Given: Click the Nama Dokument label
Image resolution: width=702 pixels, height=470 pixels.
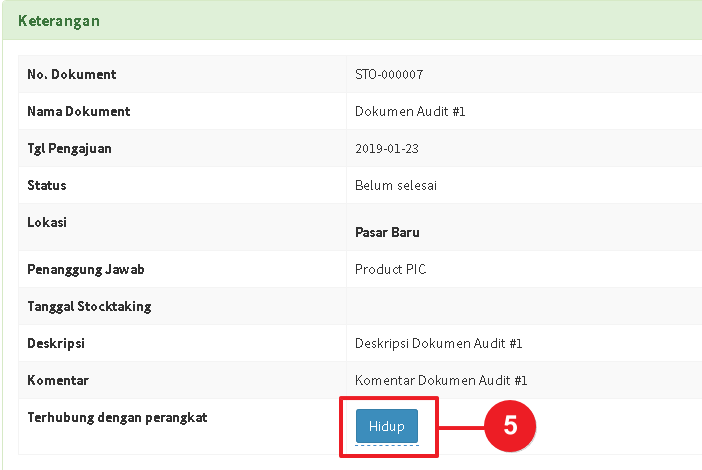Looking at the screenshot, I should tap(78, 111).
